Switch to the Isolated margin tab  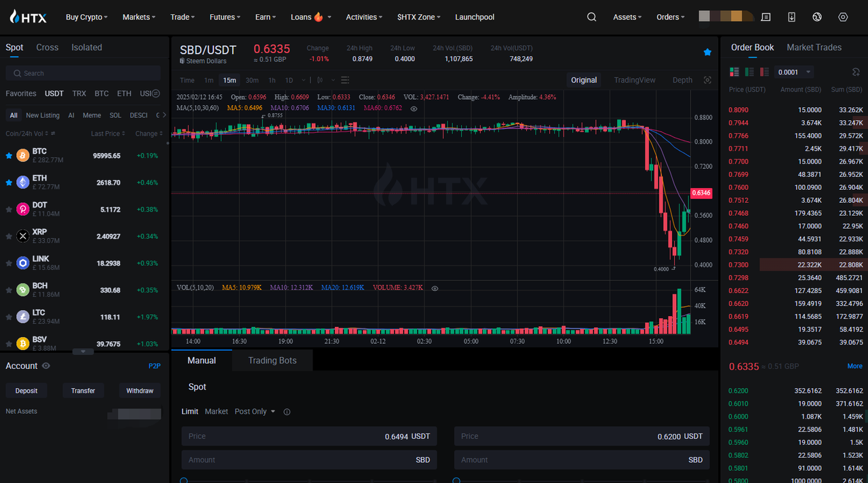pos(87,47)
